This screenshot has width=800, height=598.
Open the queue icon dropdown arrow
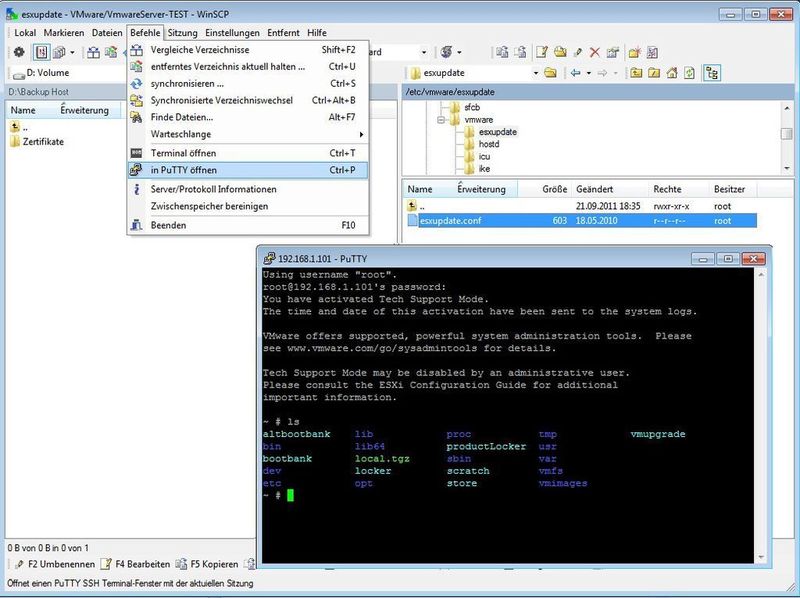(x=72, y=52)
